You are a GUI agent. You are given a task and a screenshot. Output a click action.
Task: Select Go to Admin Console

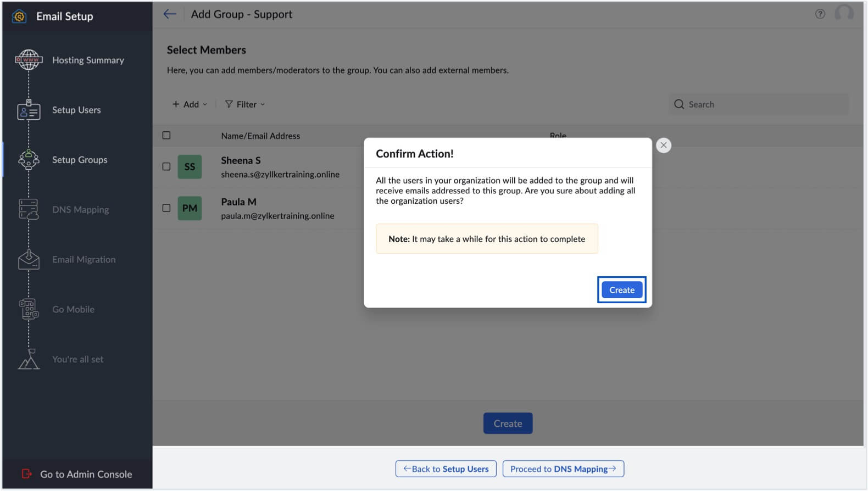[x=86, y=474]
